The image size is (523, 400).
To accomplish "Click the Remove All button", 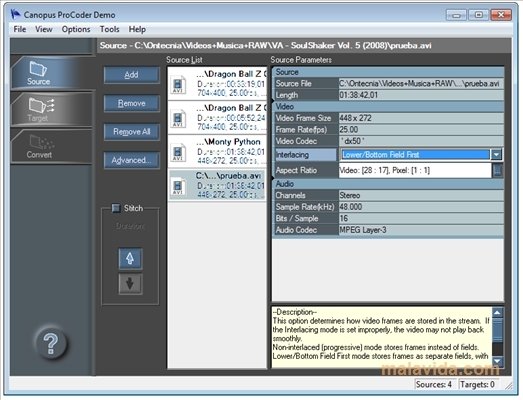I will [131, 132].
